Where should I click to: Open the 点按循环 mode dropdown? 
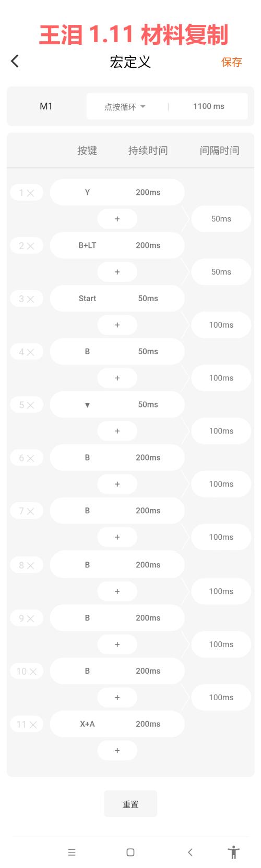point(125,107)
